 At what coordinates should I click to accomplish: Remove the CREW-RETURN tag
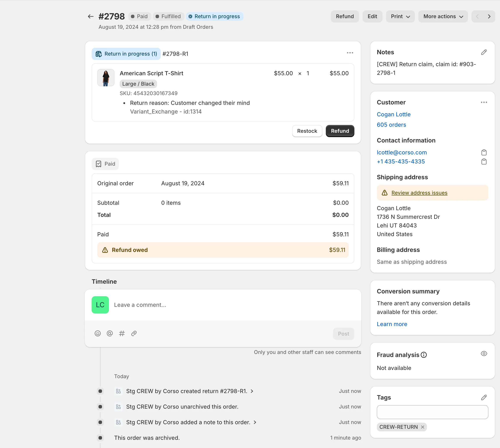[x=422, y=427]
